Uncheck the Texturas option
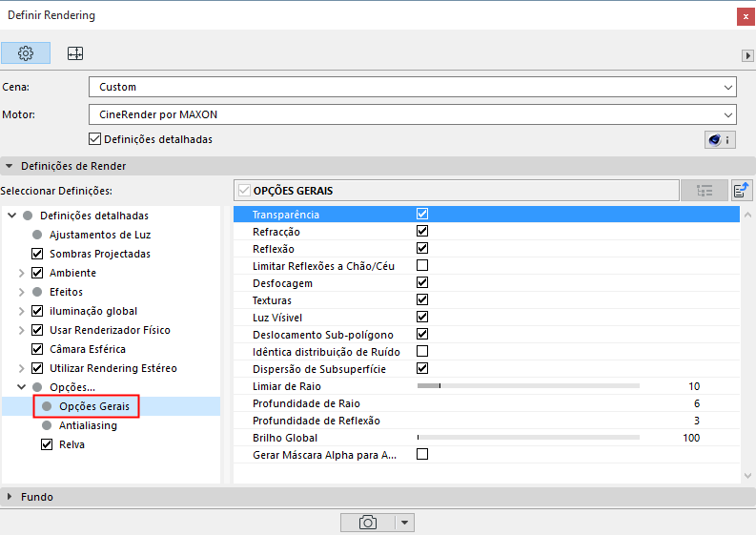The image size is (756, 535). (422, 299)
